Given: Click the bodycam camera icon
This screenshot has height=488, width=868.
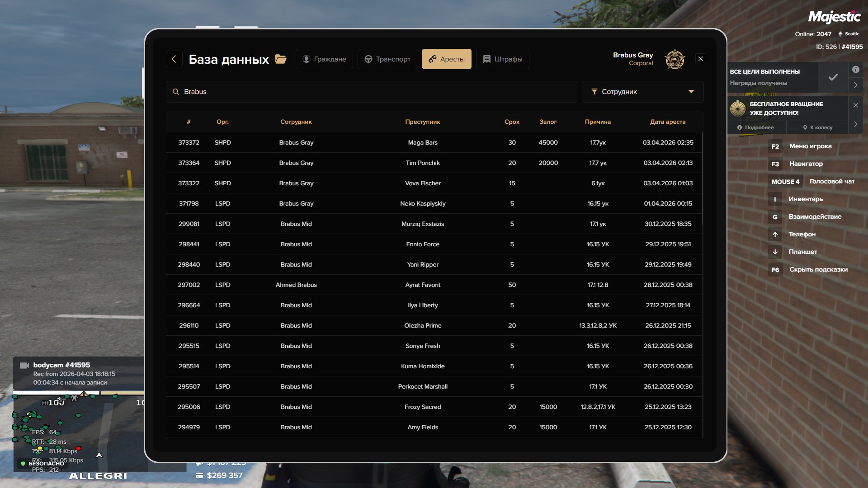Looking at the screenshot, I should (x=24, y=365).
